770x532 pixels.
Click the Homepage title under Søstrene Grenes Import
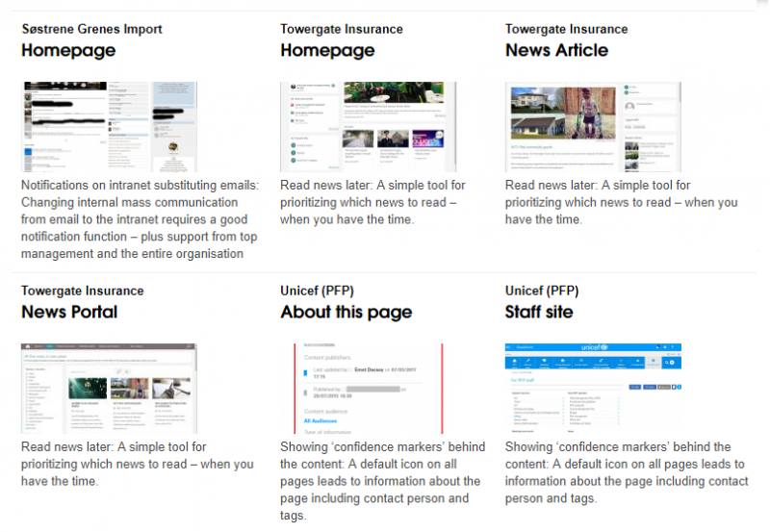click(x=68, y=51)
